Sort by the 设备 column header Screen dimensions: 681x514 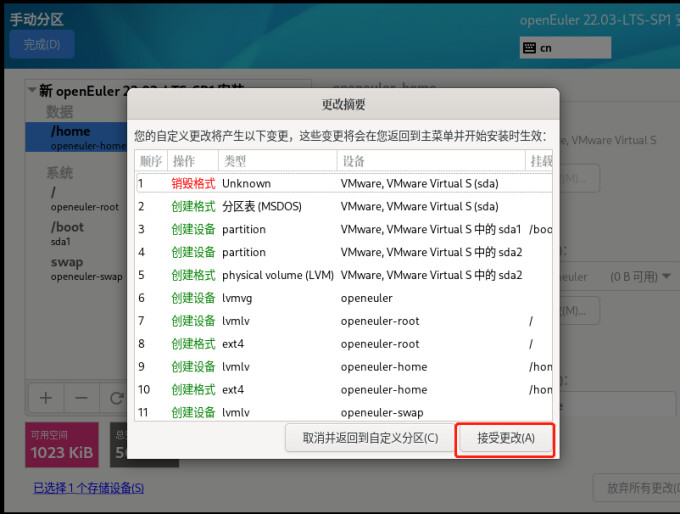tap(430, 161)
